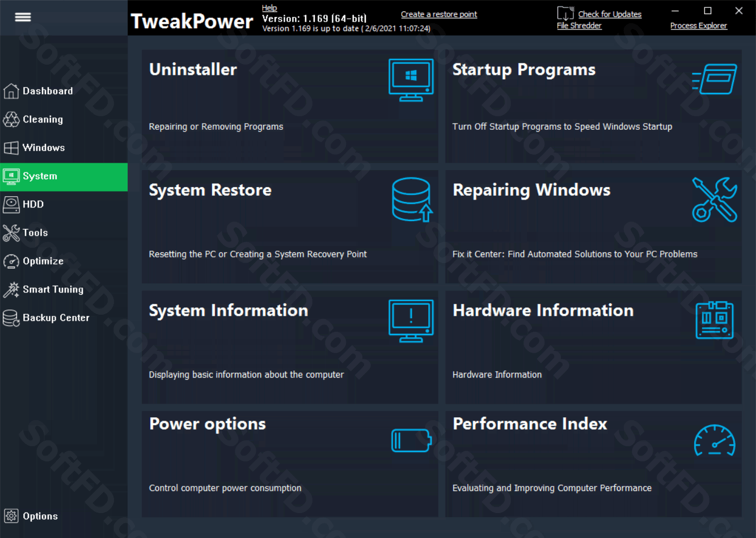Click the 'Version 1.169 is up to date' status
The height and width of the screenshot is (538, 756).
[346, 28]
